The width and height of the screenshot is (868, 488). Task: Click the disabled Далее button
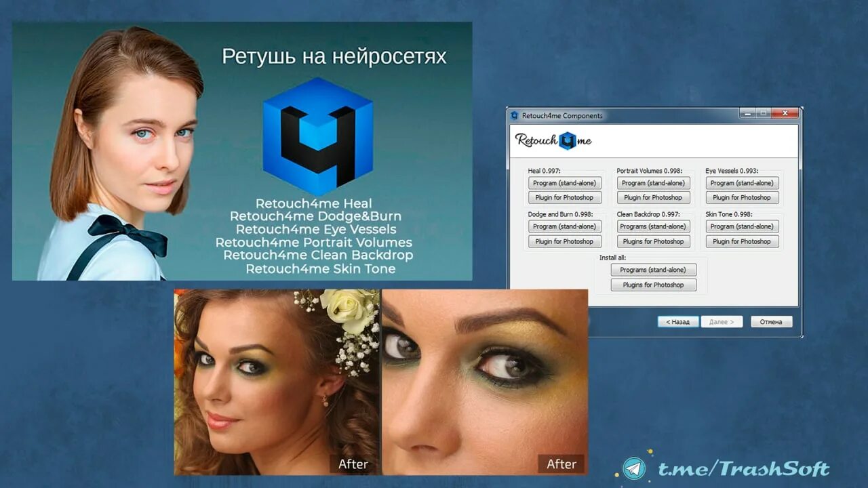[722, 322]
